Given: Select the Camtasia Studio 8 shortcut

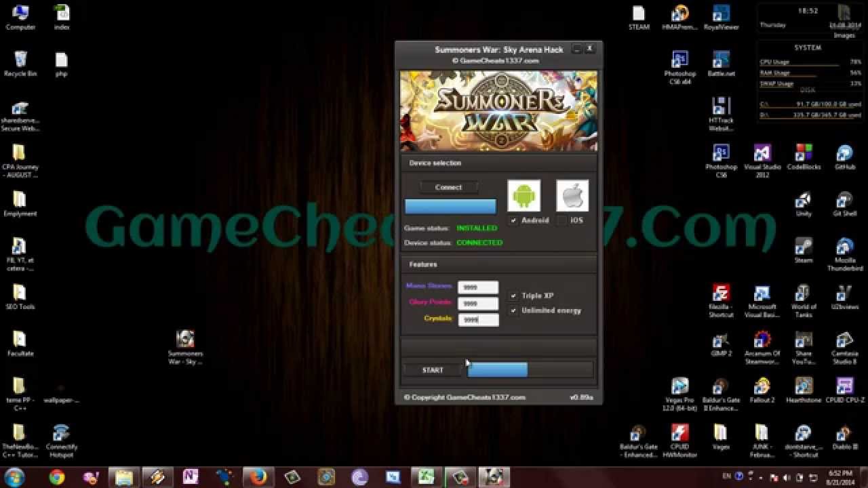Looking at the screenshot, I should pos(845,348).
